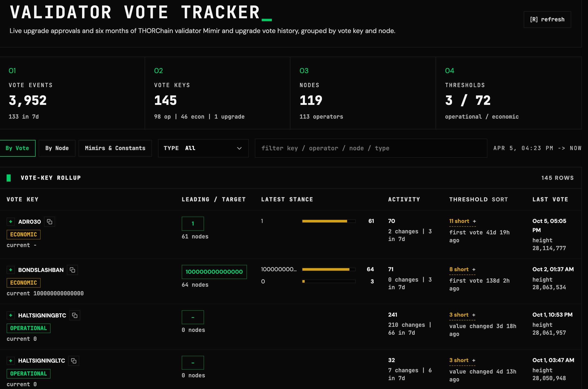
Task: Click the NODES 119 stat card
Action: coord(363,93)
